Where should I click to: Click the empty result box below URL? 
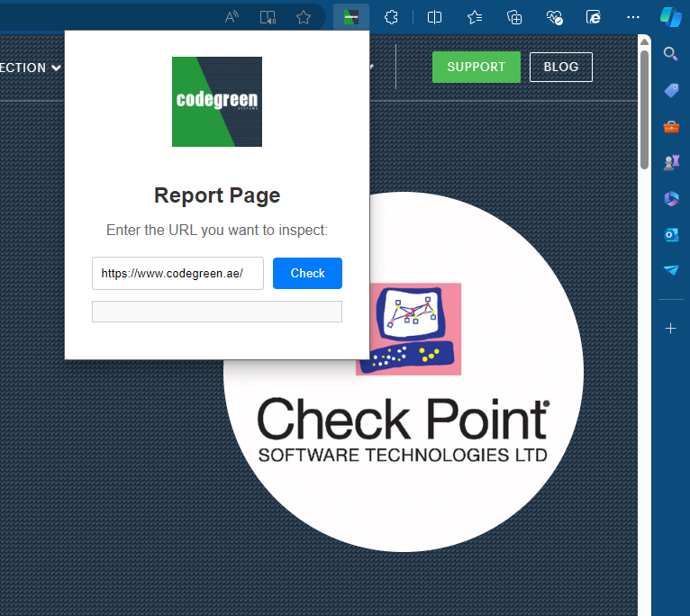tap(217, 312)
